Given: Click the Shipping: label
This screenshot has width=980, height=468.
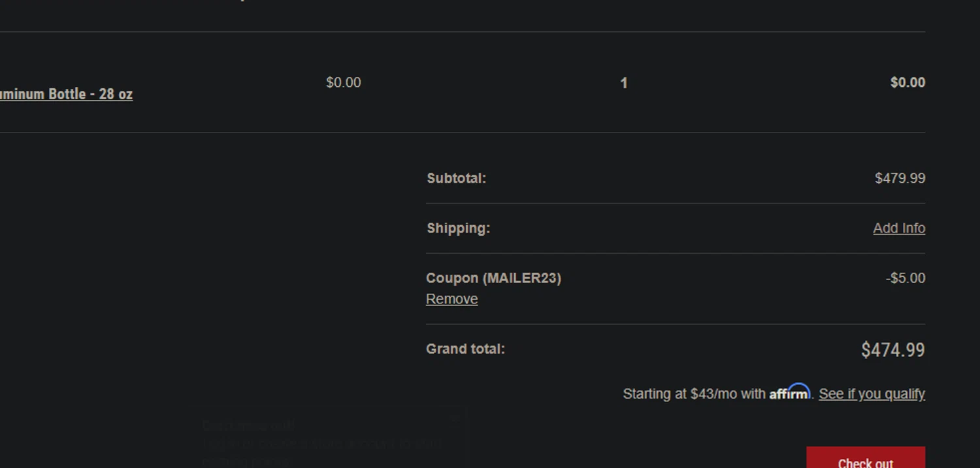Looking at the screenshot, I should coord(458,228).
